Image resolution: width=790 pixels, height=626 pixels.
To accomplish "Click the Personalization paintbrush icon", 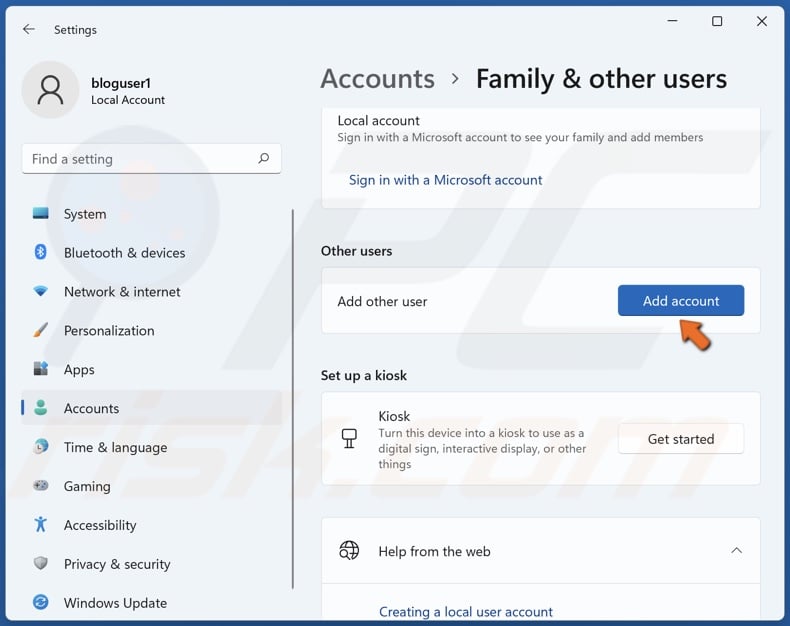I will [41, 330].
